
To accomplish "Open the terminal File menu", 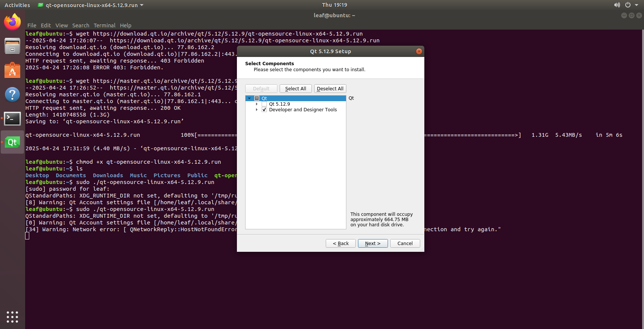I will click(x=32, y=25).
